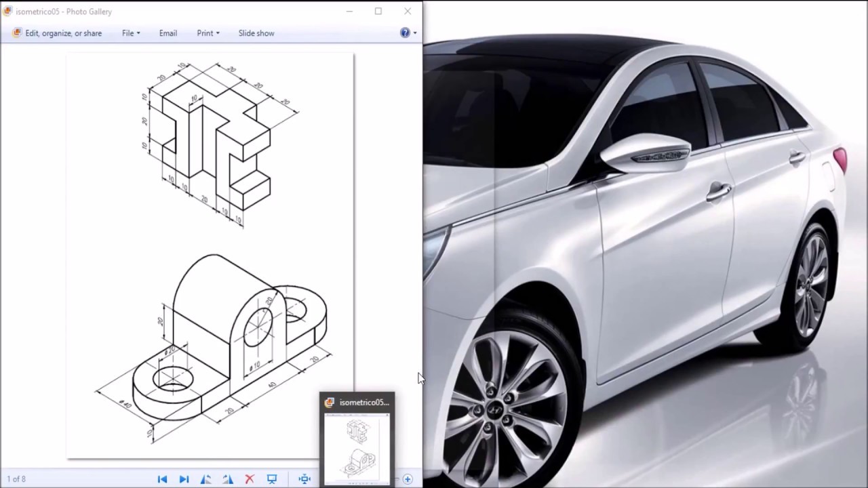Click the Email button
This screenshot has height=488, width=868.
[x=168, y=33]
